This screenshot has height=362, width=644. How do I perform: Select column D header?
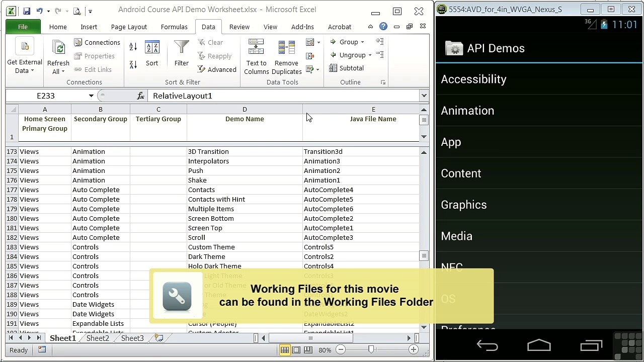tap(245, 109)
